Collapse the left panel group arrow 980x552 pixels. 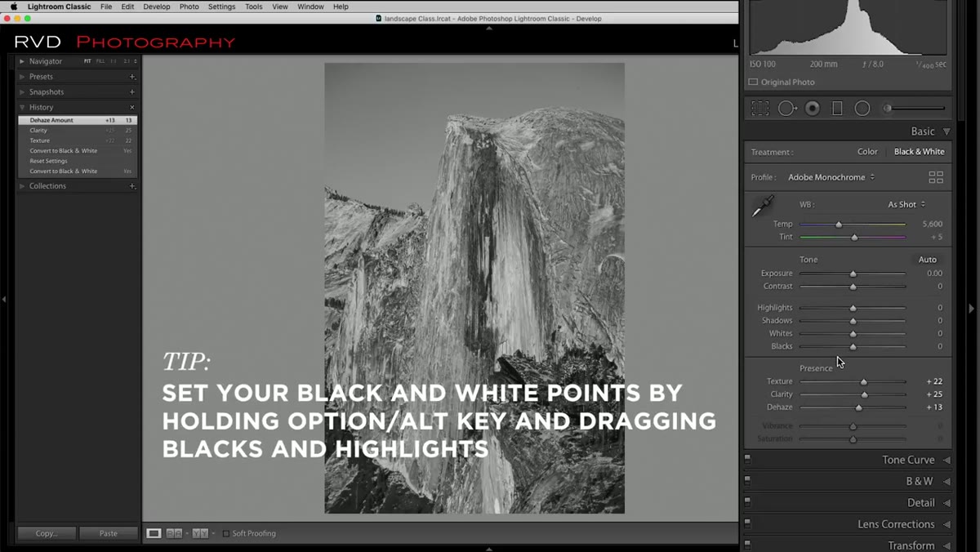[x=4, y=300]
